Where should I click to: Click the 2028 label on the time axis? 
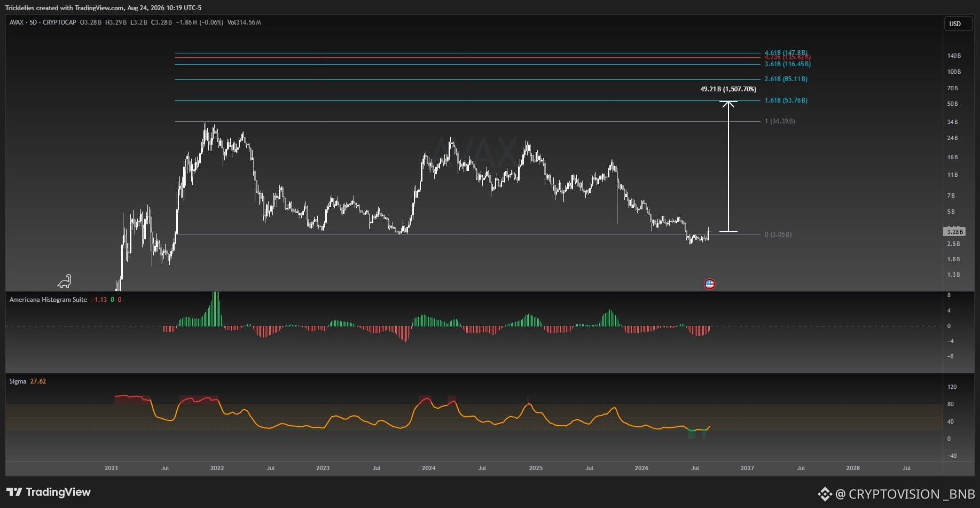tap(853, 468)
